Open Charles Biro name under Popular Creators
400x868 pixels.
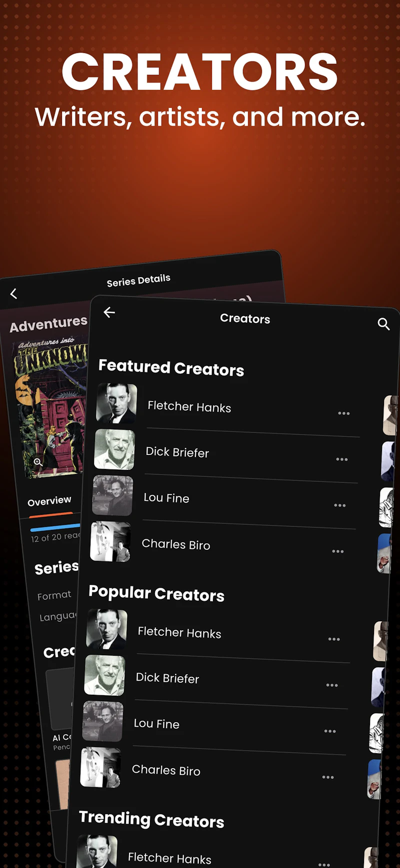coord(166,770)
